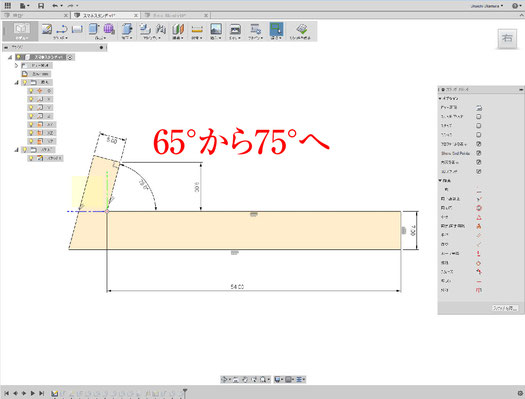Open the data panel grid icon
525x399 pixels.
pyautogui.click(x=7, y=5)
